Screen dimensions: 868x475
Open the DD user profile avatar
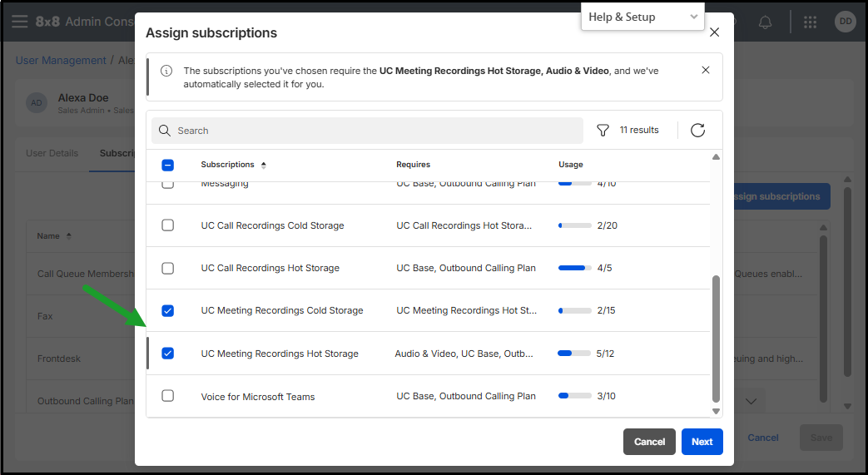(846, 22)
